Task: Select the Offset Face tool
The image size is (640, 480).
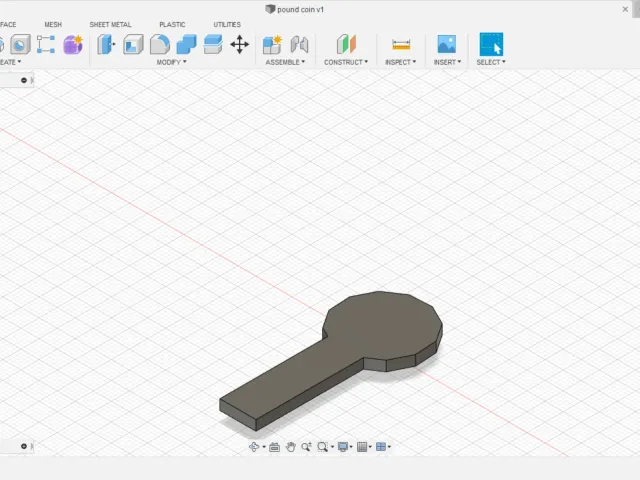Action: (x=213, y=44)
